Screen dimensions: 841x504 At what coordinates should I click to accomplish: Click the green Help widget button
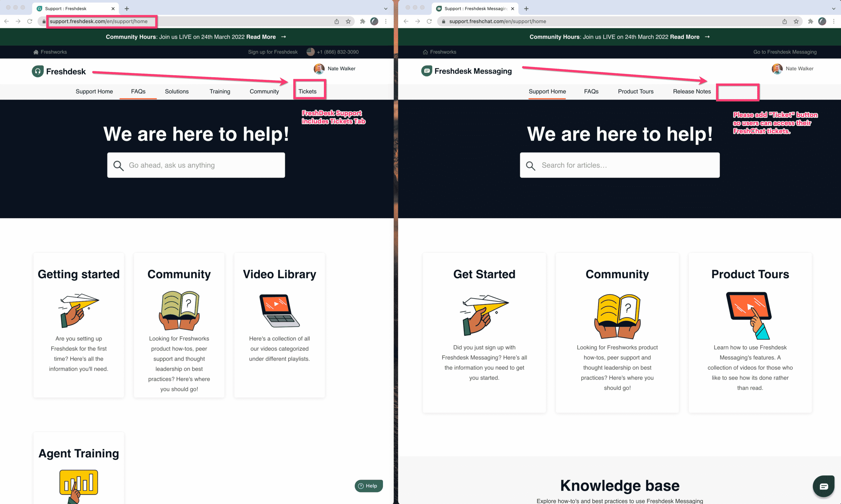pos(368,486)
